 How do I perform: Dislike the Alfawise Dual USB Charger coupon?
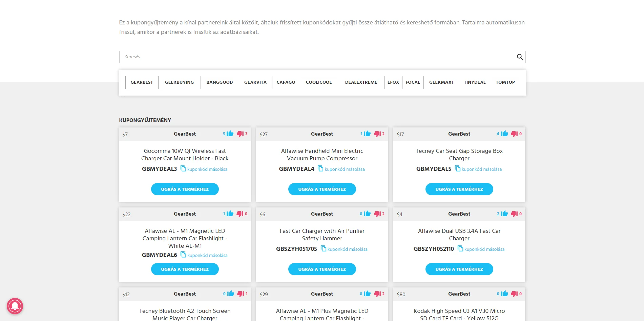pos(514,214)
